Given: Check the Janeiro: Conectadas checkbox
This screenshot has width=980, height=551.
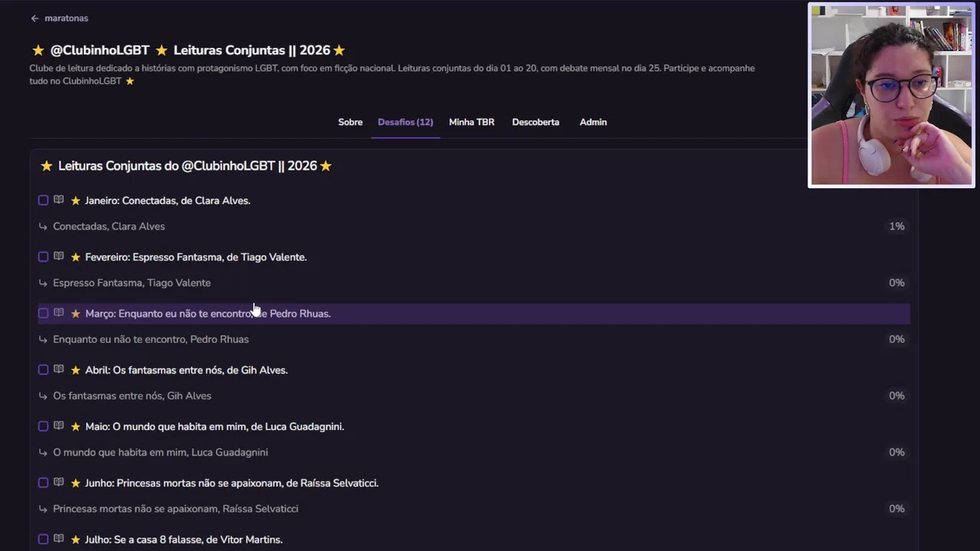Looking at the screenshot, I should click(44, 201).
